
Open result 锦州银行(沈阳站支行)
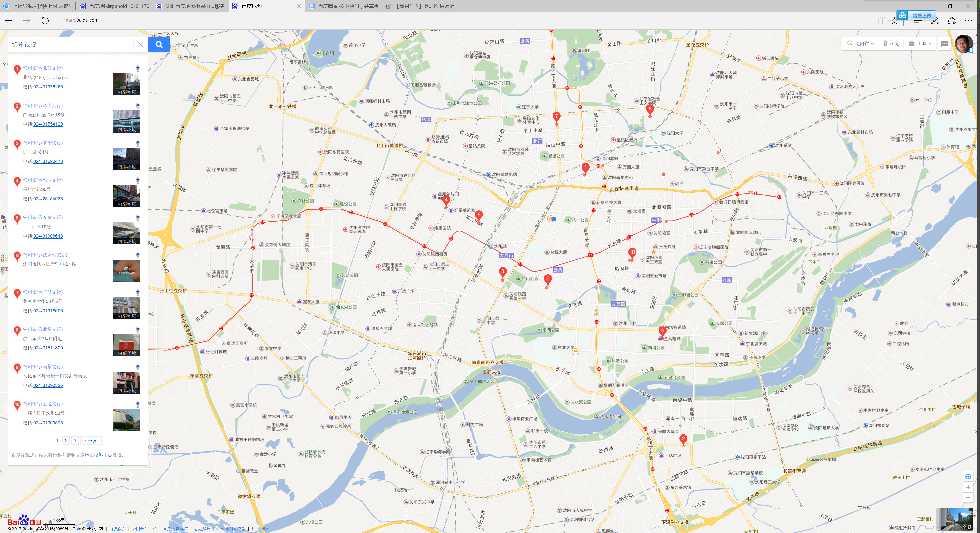45,255
